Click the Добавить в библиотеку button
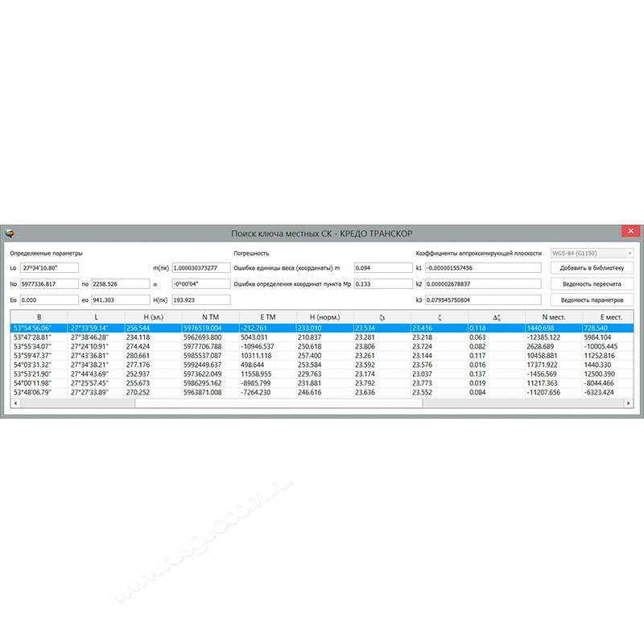The image size is (644, 644). [592, 267]
